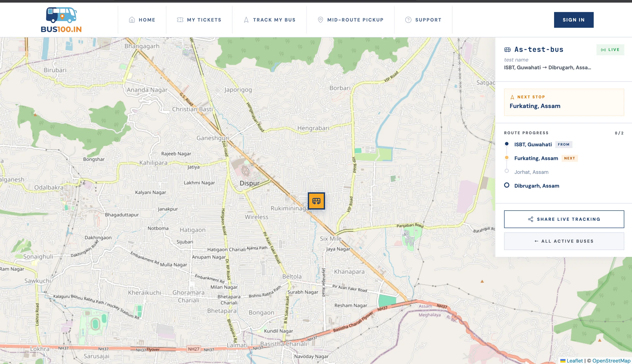
Task: Click the orange Furkating route dot
Action: tap(507, 157)
